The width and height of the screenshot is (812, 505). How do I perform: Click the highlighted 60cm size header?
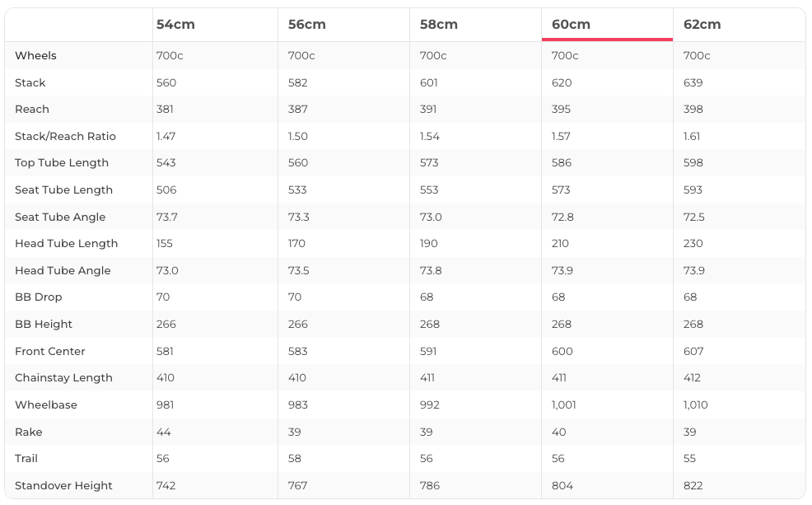click(x=571, y=25)
